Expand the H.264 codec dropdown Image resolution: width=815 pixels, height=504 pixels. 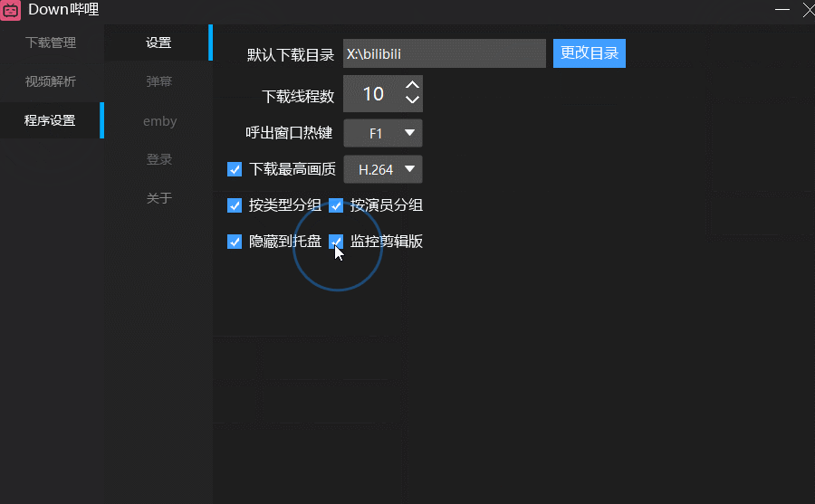(x=383, y=169)
